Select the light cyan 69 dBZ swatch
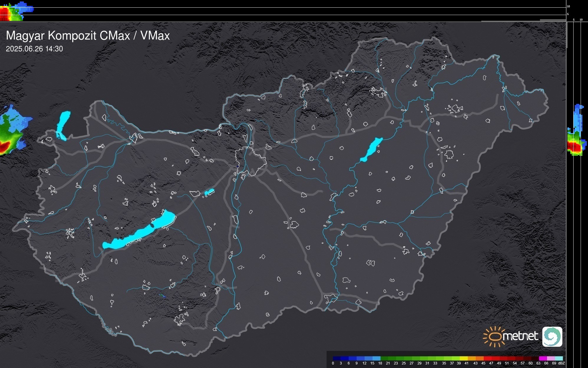Screen dimensions: 588x368 (559, 358)
